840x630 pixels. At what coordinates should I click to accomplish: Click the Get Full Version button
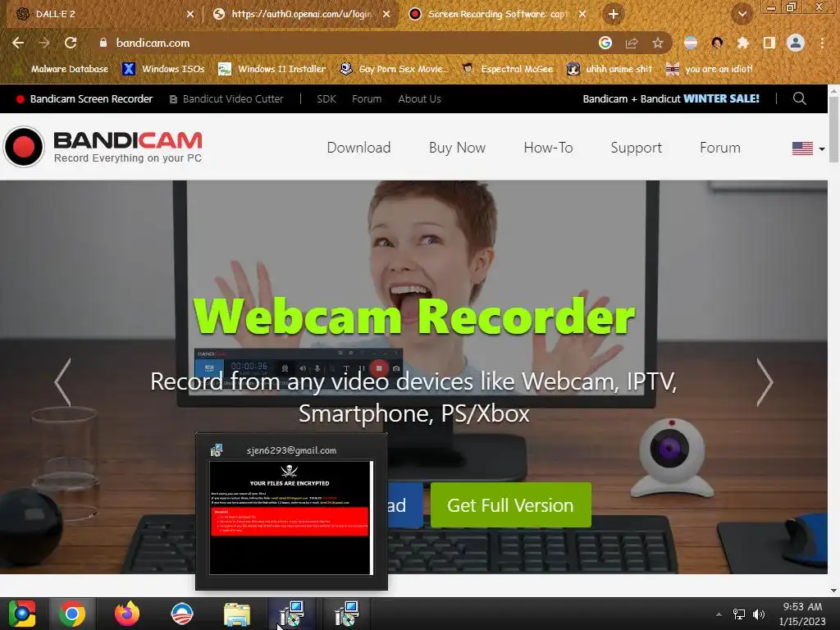click(511, 505)
